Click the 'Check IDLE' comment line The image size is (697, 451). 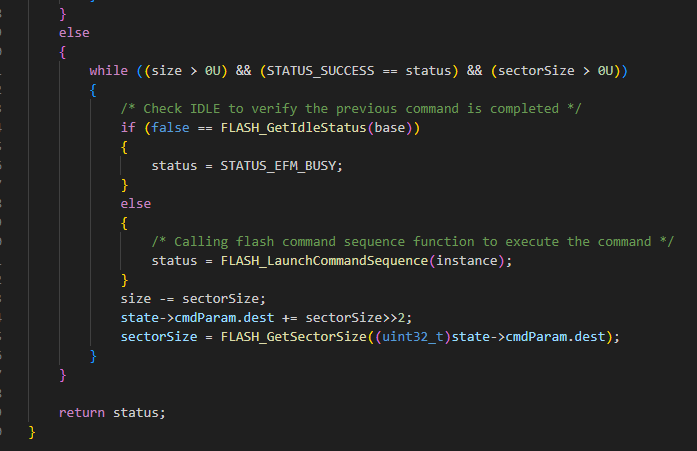tap(351, 109)
